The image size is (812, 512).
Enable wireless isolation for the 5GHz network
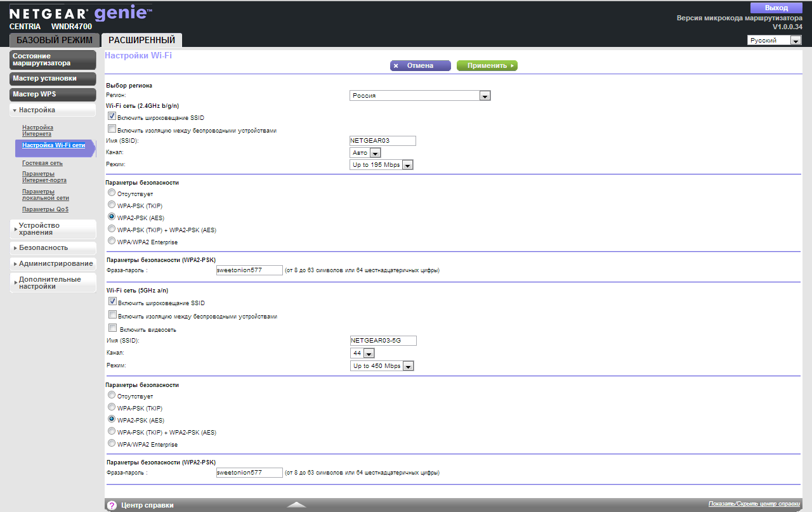[112, 315]
